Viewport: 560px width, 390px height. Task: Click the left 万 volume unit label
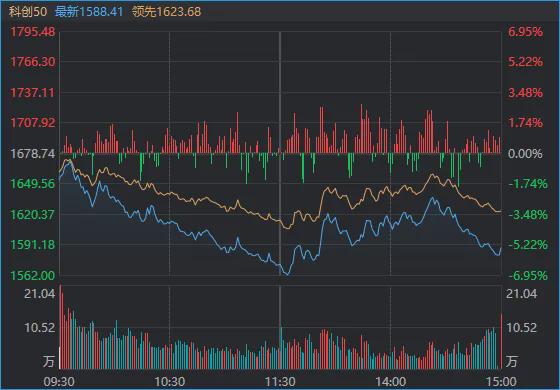49,361
